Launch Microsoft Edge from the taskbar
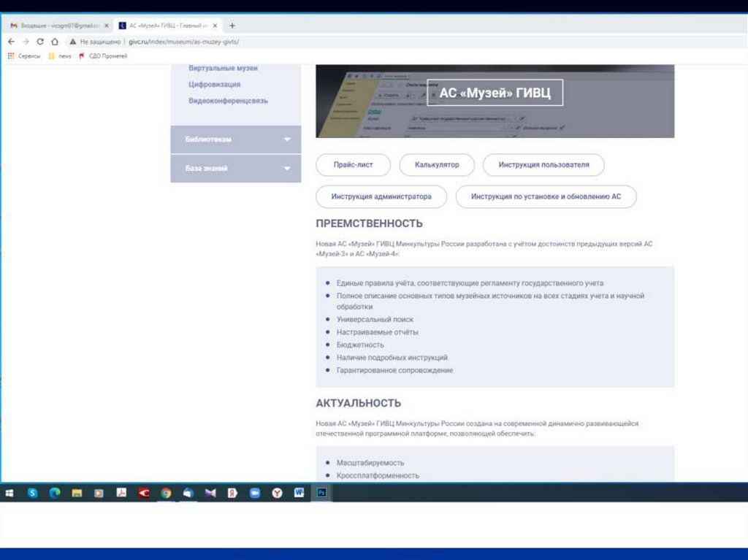748x560 pixels. tap(54, 493)
